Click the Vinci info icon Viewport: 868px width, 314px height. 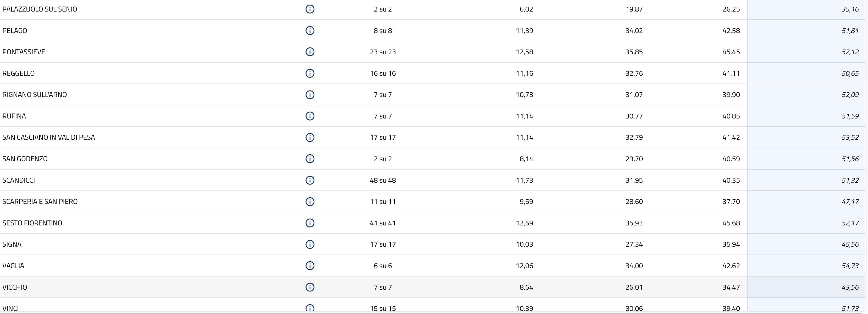pyautogui.click(x=310, y=308)
